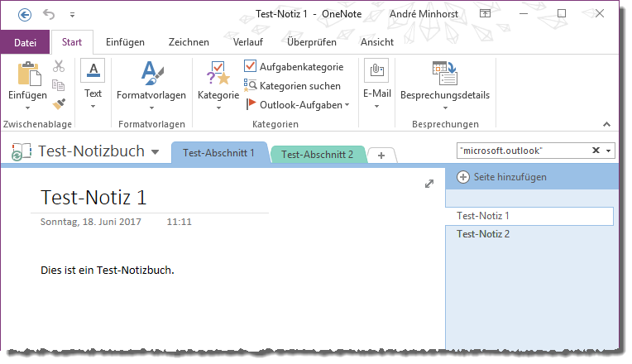This screenshot has height=364, width=632.
Task: Click the Text formatting icon
Action: 93,71
